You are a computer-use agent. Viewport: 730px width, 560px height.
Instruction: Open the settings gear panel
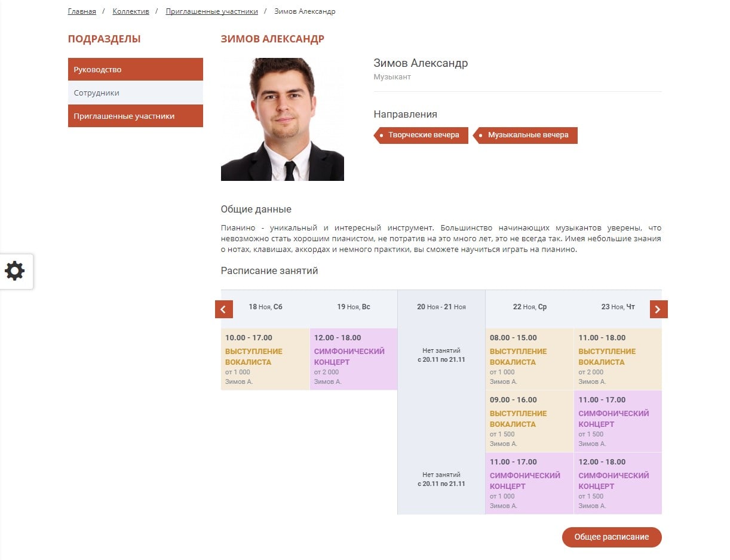(16, 271)
